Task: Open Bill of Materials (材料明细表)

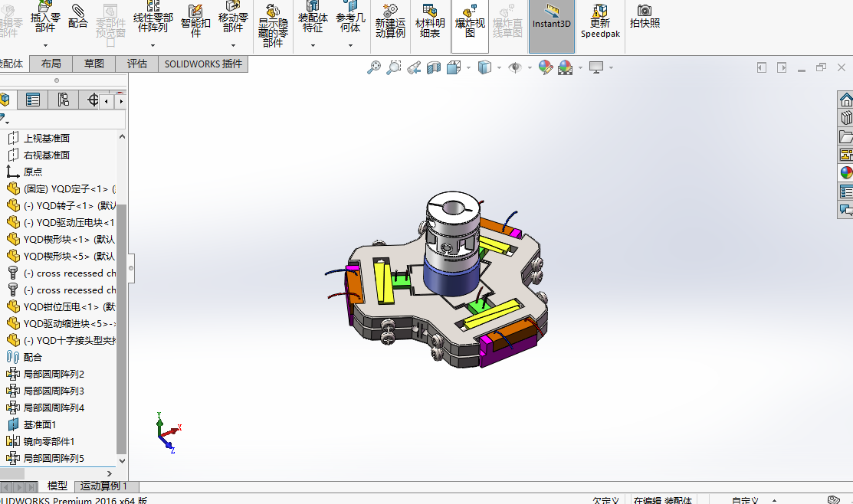Action: click(x=430, y=21)
